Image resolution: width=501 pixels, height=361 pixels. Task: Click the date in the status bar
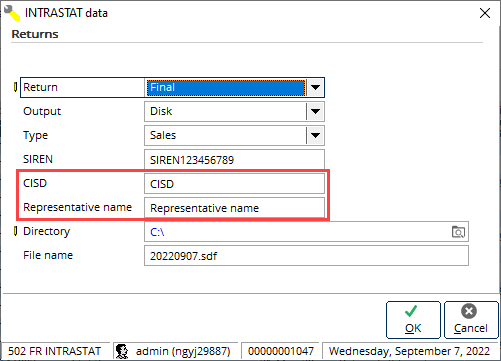[x=409, y=351]
